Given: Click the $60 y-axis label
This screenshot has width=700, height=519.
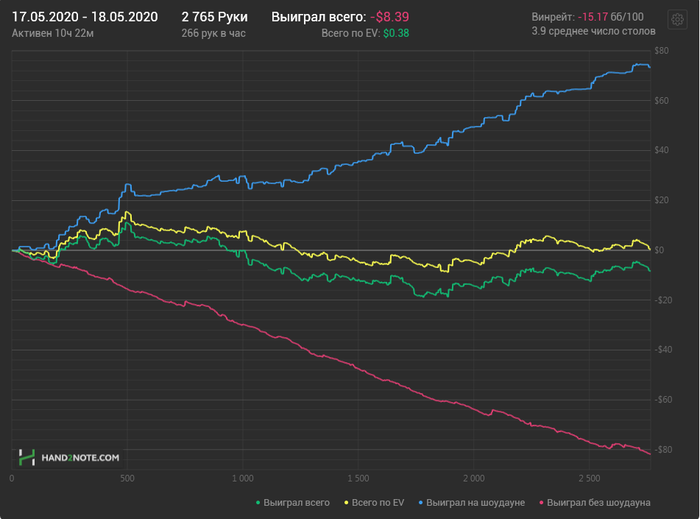Looking at the screenshot, I should click(662, 100).
